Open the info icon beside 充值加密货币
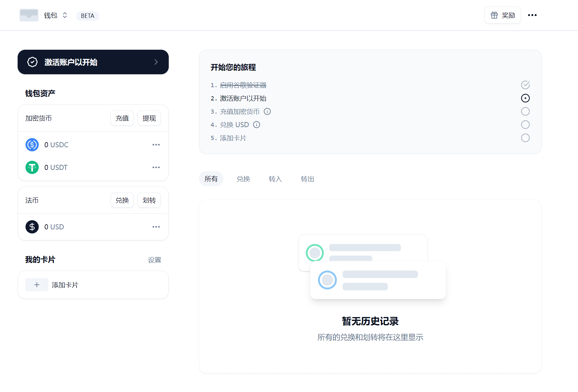The height and width of the screenshot is (392, 578). [267, 111]
